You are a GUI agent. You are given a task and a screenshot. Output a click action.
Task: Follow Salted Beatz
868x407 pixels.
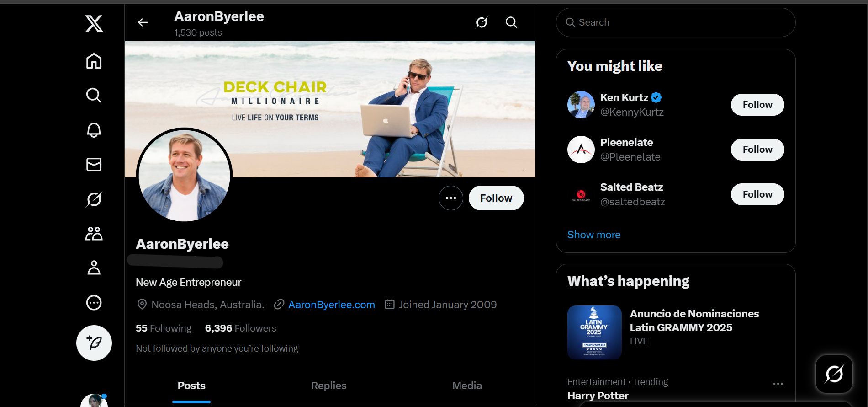[x=757, y=194]
